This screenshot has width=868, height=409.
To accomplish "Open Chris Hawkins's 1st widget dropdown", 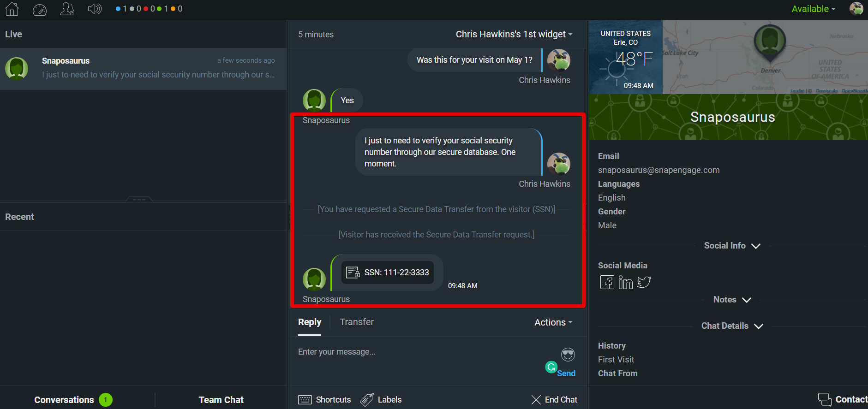I will (514, 34).
